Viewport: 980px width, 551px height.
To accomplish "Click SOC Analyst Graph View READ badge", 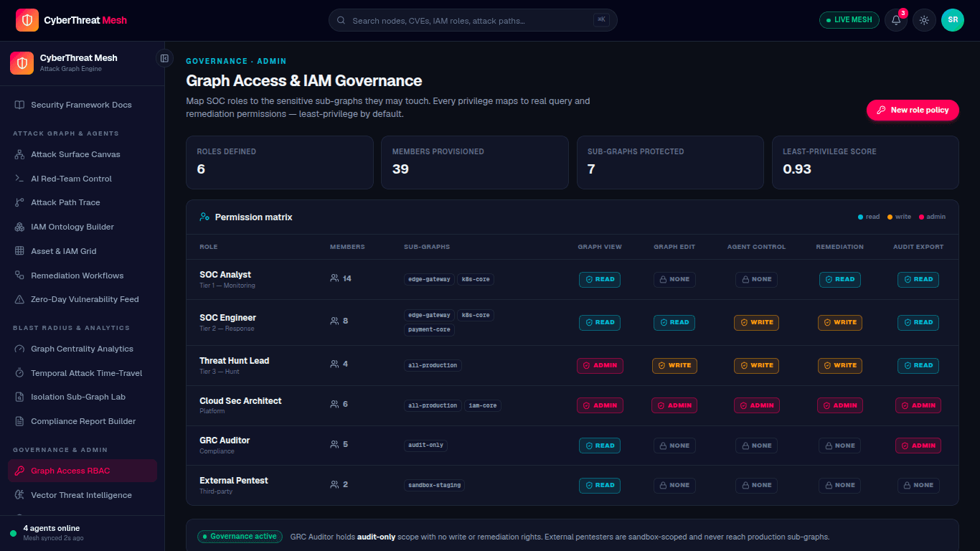I will pyautogui.click(x=600, y=279).
